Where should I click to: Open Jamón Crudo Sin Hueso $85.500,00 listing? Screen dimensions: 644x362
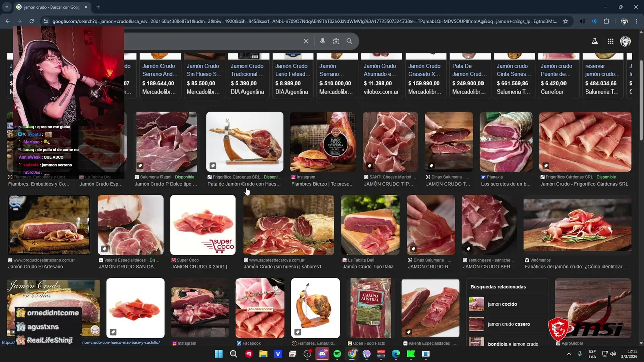(203, 76)
